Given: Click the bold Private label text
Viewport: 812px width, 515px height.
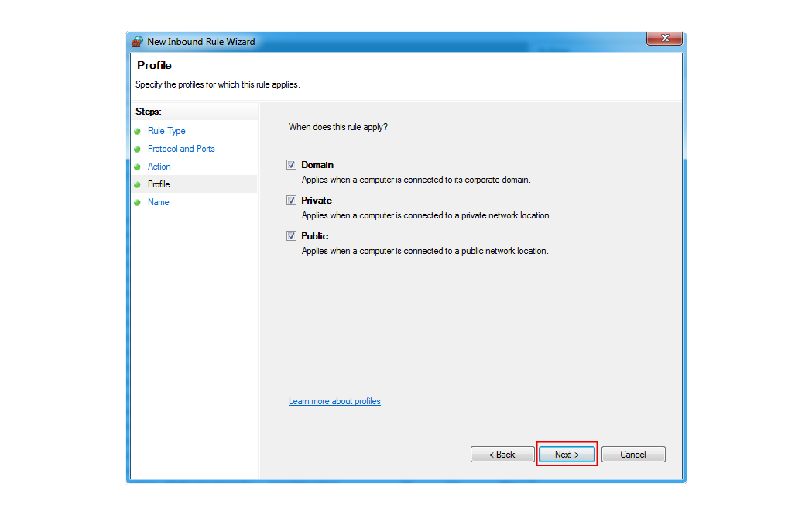Looking at the screenshot, I should tap(317, 201).
